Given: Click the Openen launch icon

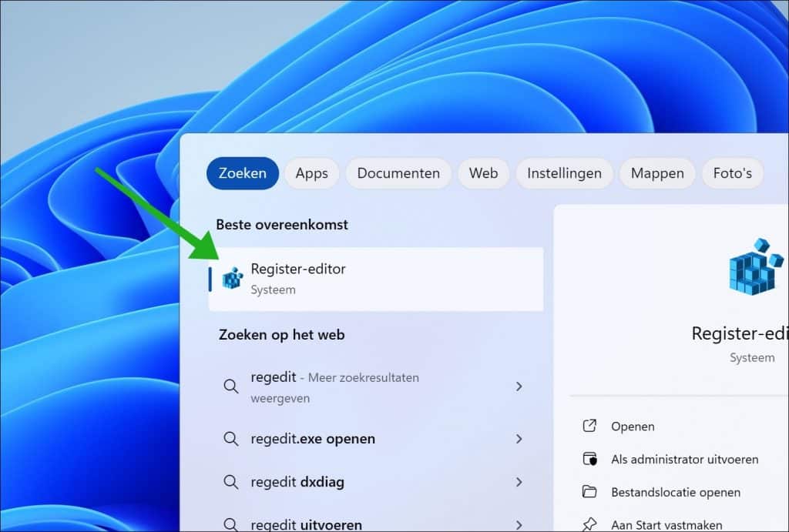Looking at the screenshot, I should pos(589,426).
